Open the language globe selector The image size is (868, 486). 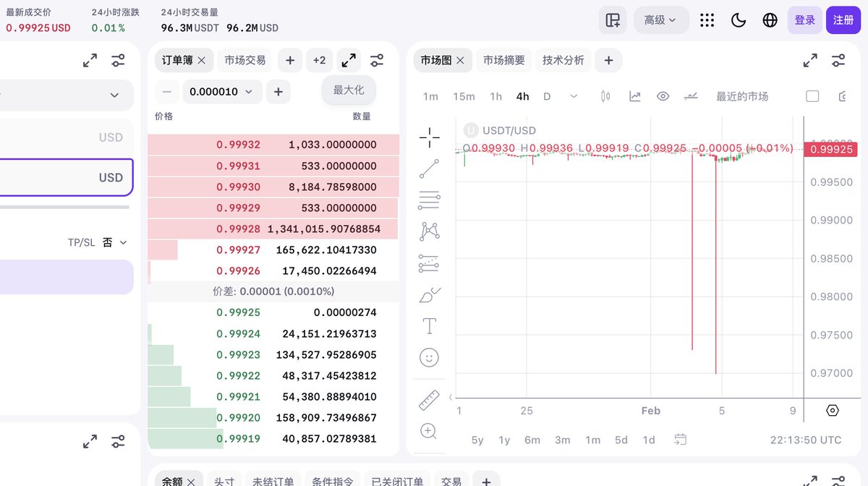point(770,20)
